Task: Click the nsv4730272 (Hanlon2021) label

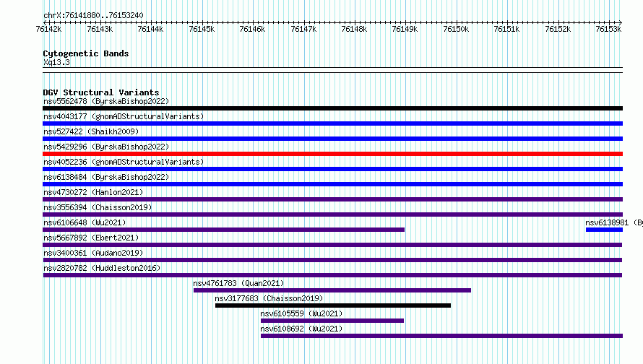Action: (x=93, y=192)
